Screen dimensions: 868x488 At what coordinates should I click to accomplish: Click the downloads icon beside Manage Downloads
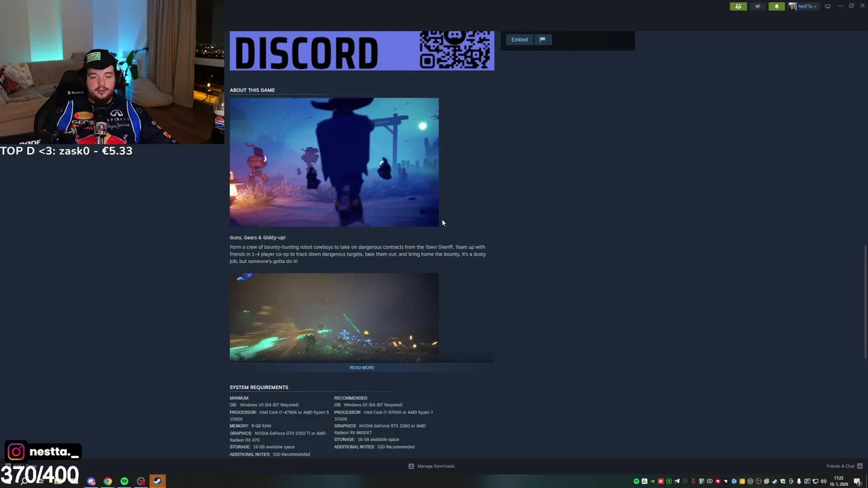(x=411, y=466)
